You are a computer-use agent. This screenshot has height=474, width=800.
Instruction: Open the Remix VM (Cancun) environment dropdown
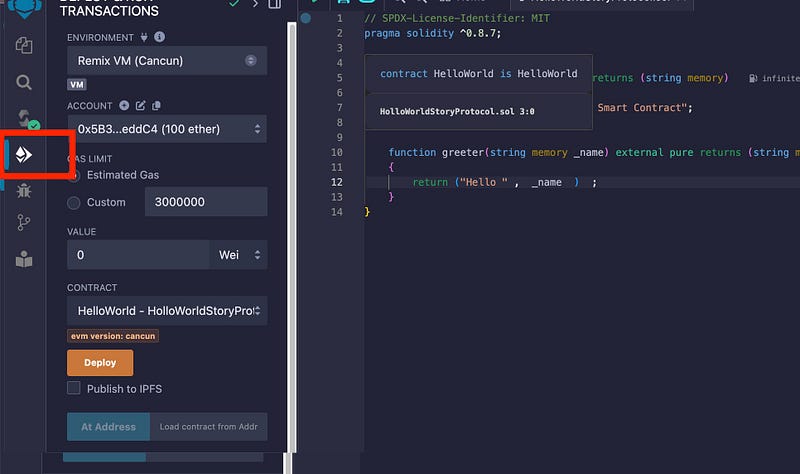(167, 61)
